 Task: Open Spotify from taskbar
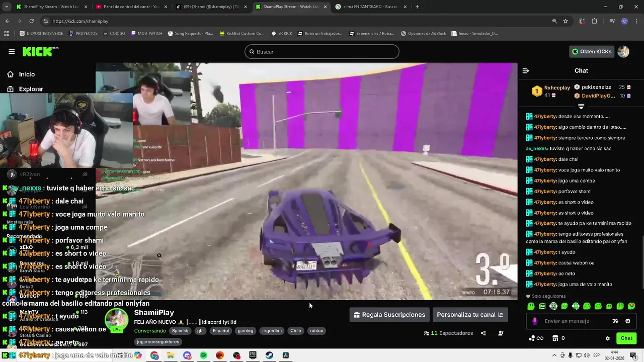[204, 355]
